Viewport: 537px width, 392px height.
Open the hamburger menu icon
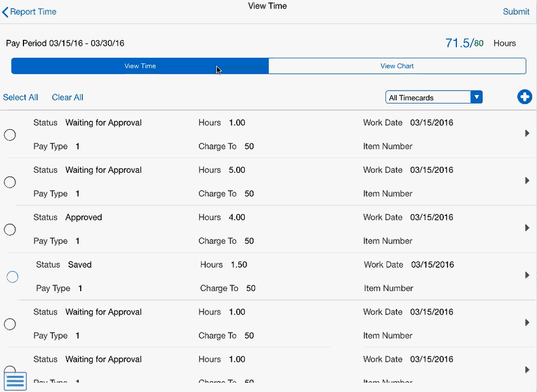click(16, 380)
